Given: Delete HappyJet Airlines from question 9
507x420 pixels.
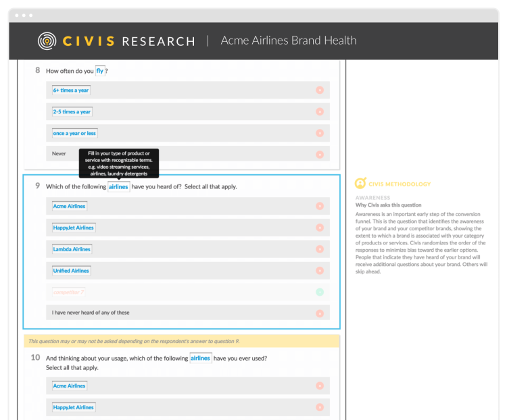Looking at the screenshot, I should point(320,228).
